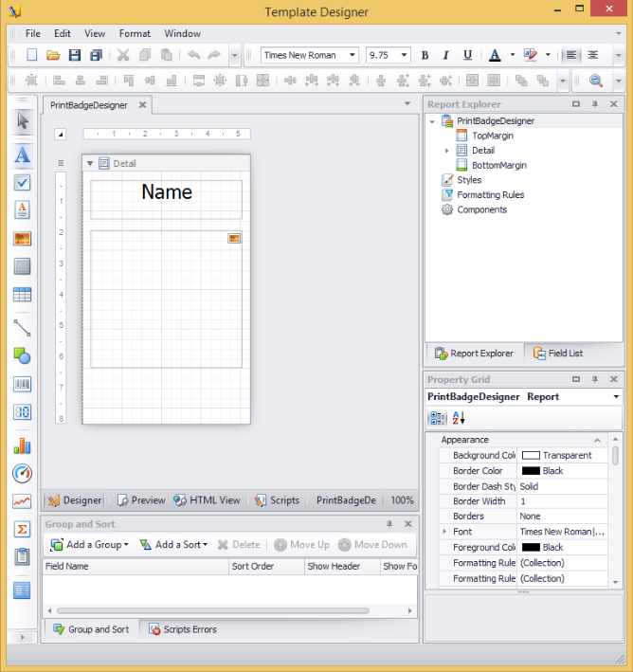This screenshot has width=633, height=672.
Task: Click the Save diskette icon
Action: tap(75, 55)
